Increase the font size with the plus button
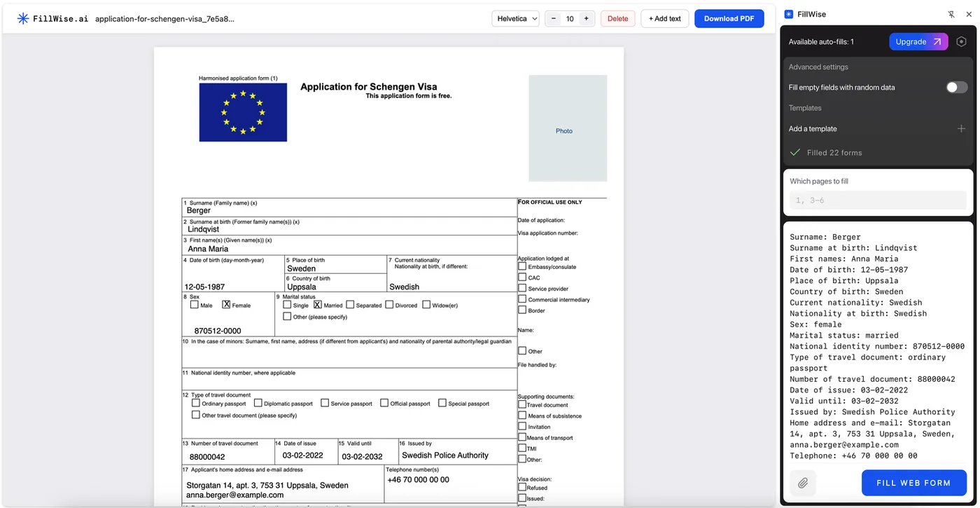 click(x=586, y=19)
